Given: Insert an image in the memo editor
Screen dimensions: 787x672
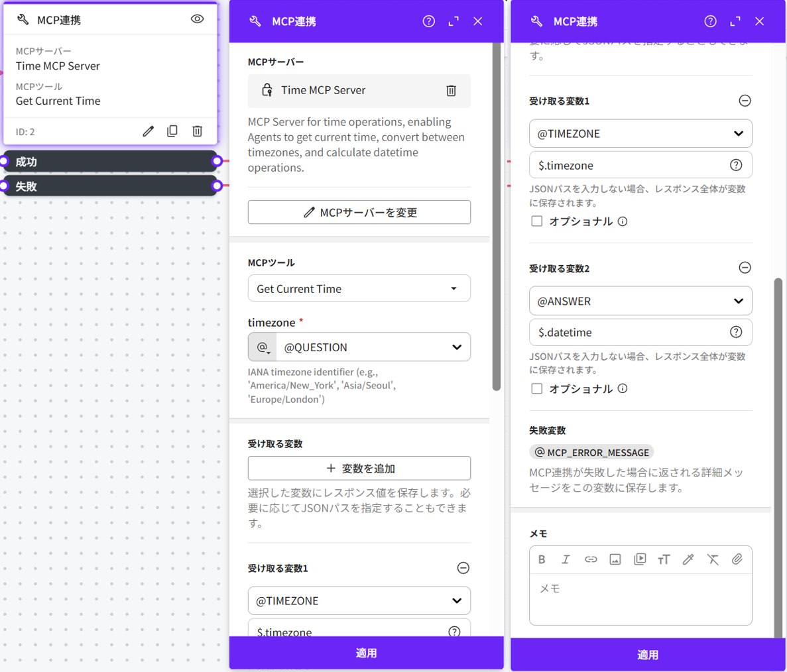Looking at the screenshot, I should 615,559.
